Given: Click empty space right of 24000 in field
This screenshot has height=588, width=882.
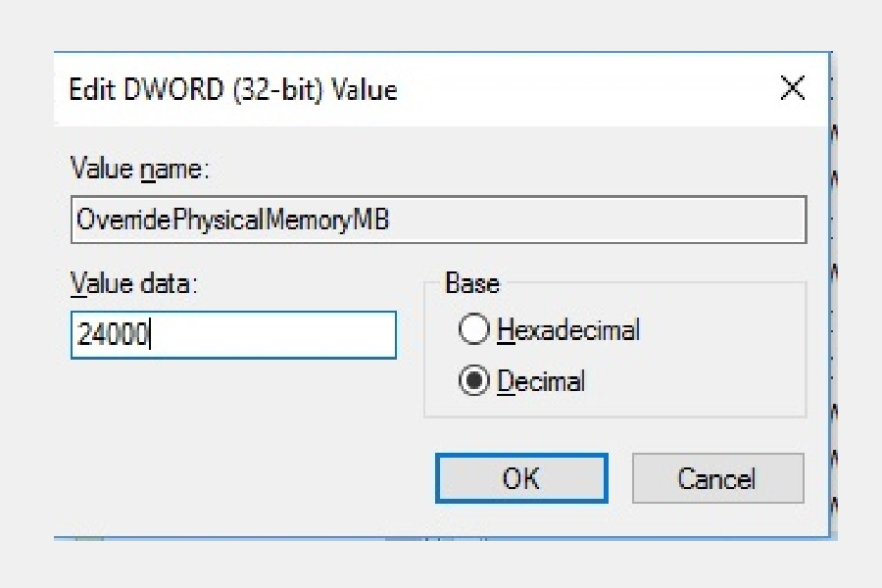Looking at the screenshot, I should tap(284, 335).
